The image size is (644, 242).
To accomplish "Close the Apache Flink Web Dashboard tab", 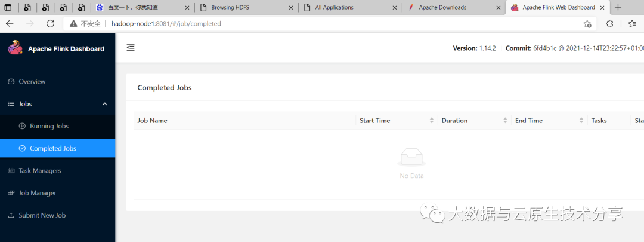I will tap(602, 7).
